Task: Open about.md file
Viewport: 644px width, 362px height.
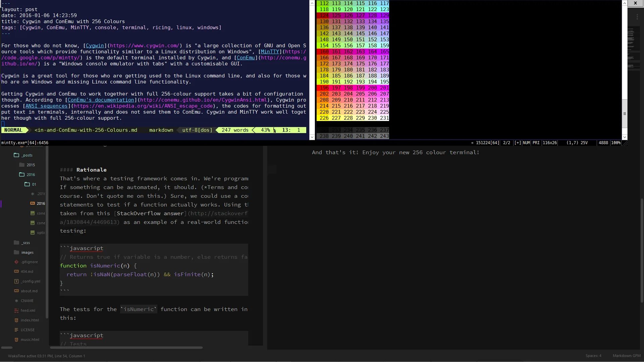Action: click(29, 291)
